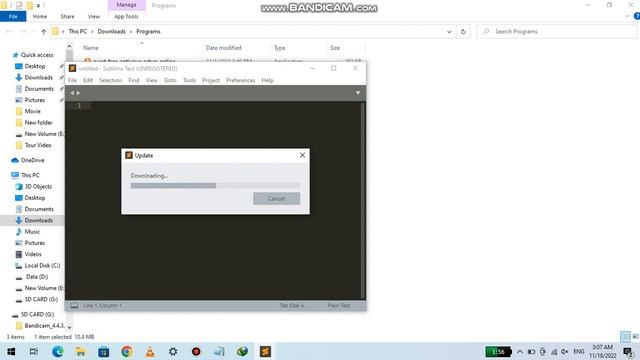Viewport: 640px width, 360px height.
Task: Open the Project menu in Sublime Text
Action: point(211,80)
